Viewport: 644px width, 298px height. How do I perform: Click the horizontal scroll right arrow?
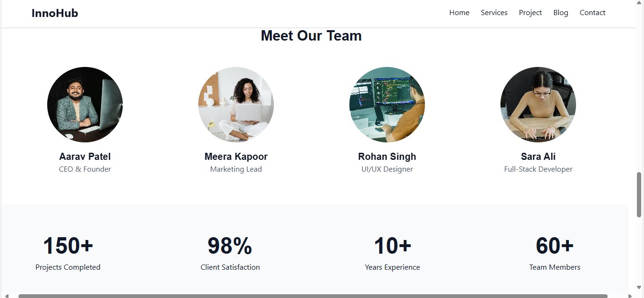pyautogui.click(x=630, y=296)
